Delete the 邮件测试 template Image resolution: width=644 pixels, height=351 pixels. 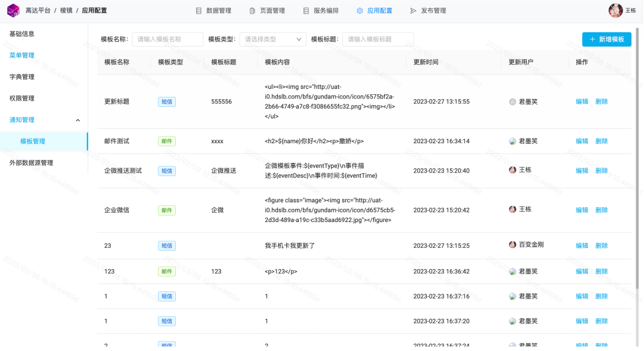[601, 141]
